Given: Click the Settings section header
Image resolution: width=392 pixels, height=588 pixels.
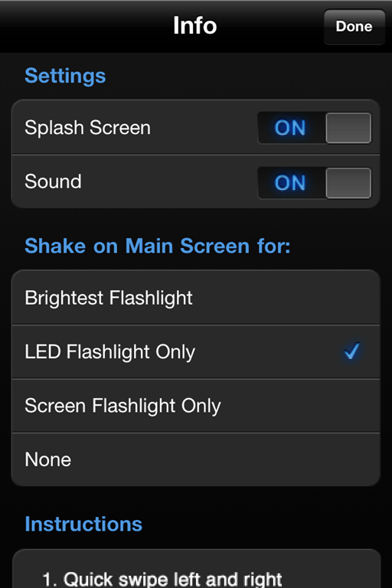Looking at the screenshot, I should coord(65,76).
